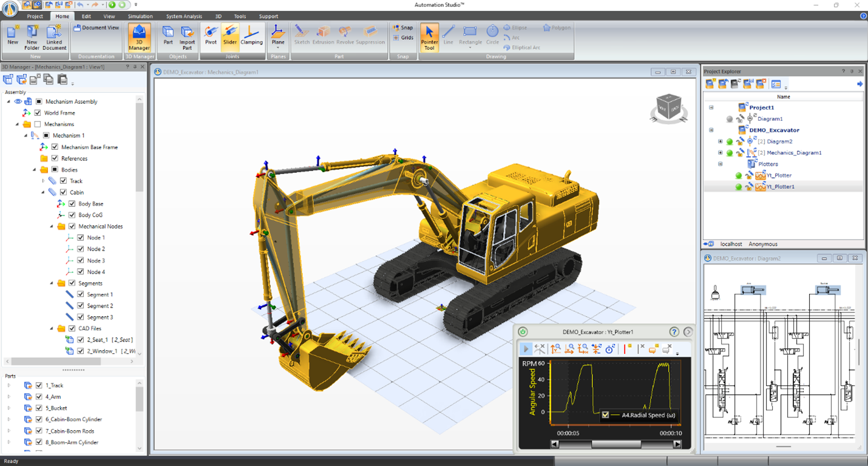Select the Clamping joint tool
The width and height of the screenshot is (868, 466).
[x=251, y=35]
